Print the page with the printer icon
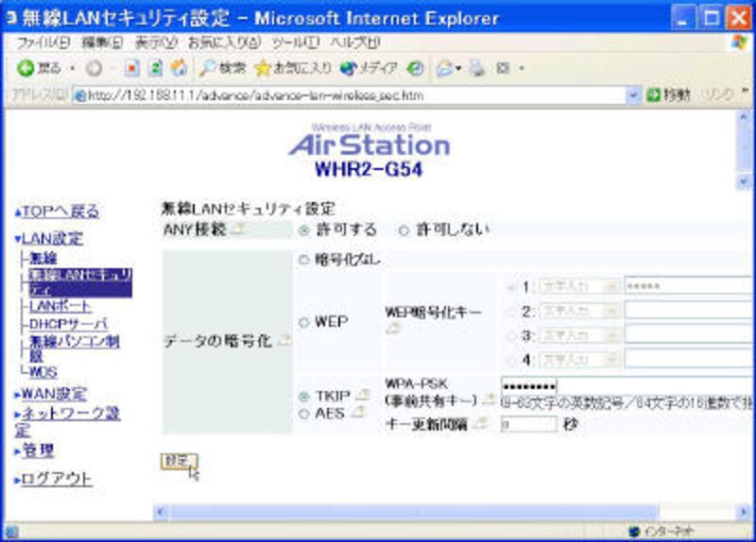 pyautogui.click(x=477, y=68)
